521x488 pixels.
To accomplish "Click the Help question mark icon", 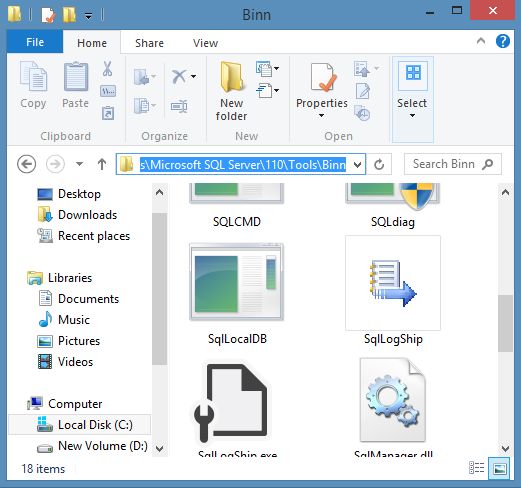I will [502, 41].
